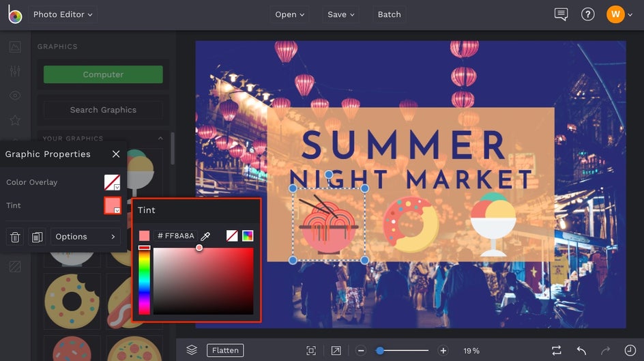Click the Tint label in Graphic Properties

tap(14, 205)
